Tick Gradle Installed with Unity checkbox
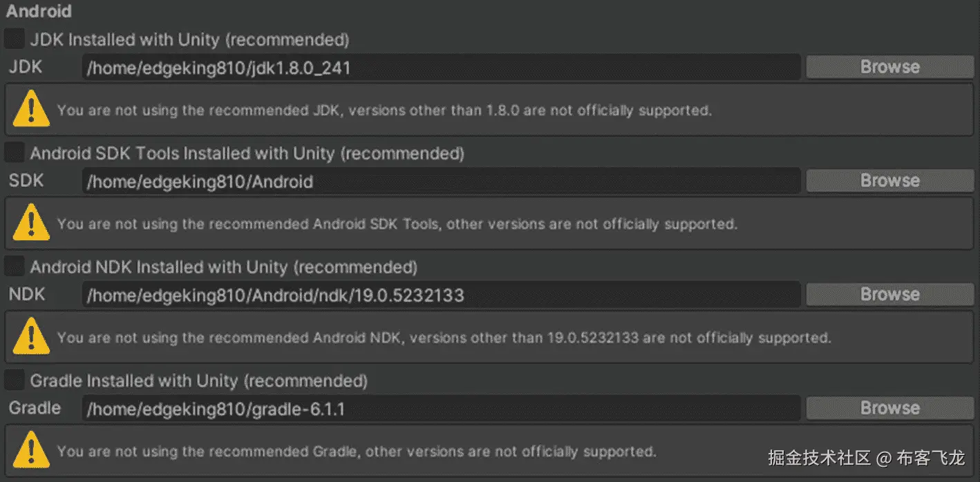Image resolution: width=980 pixels, height=482 pixels. click(14, 380)
